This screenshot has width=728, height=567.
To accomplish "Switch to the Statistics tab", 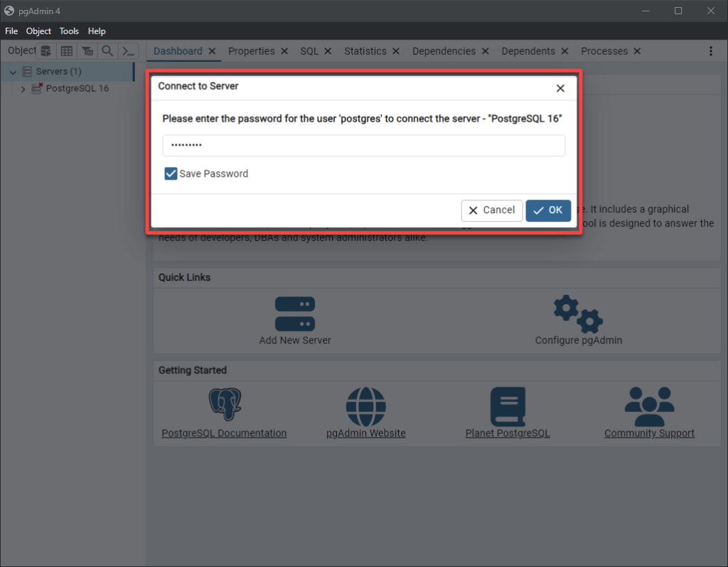I will (x=365, y=50).
